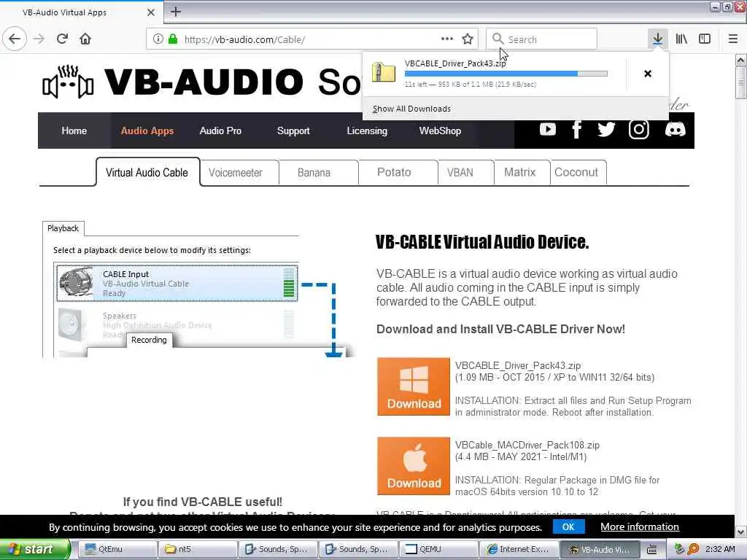Click the CABLE Input device image

pos(76,283)
